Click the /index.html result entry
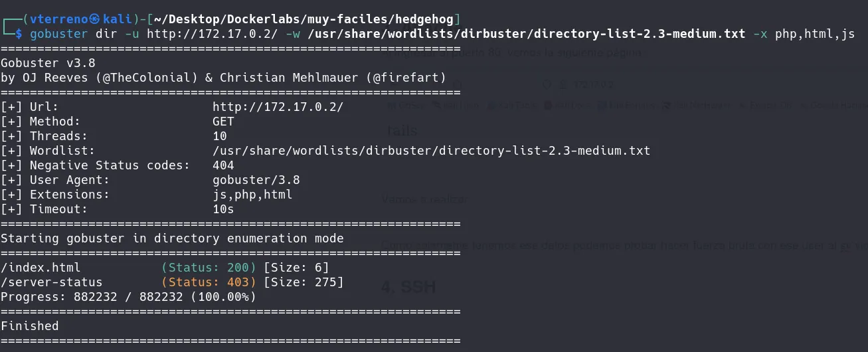 [41, 268]
